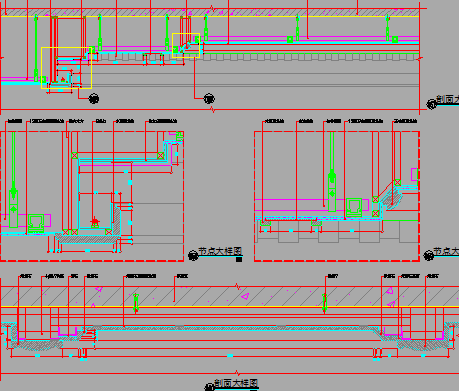Click the index circle beside bottom 剖面大样图 title

pyautogui.click(x=209, y=387)
